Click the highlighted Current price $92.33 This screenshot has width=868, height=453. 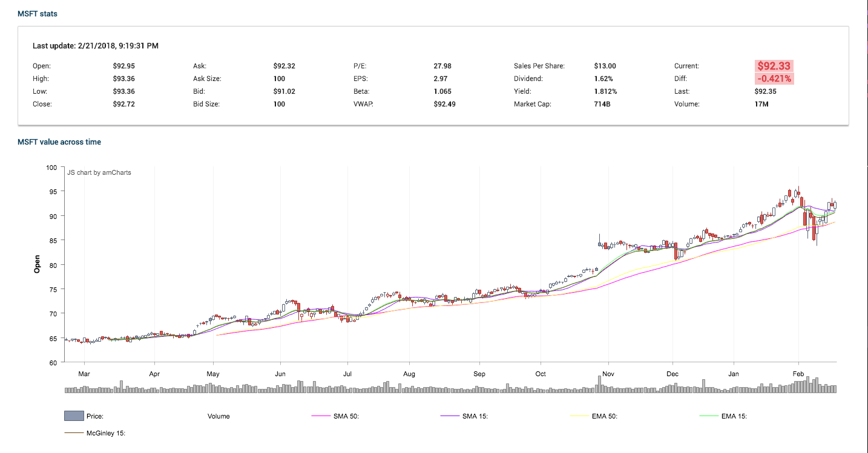tap(774, 66)
